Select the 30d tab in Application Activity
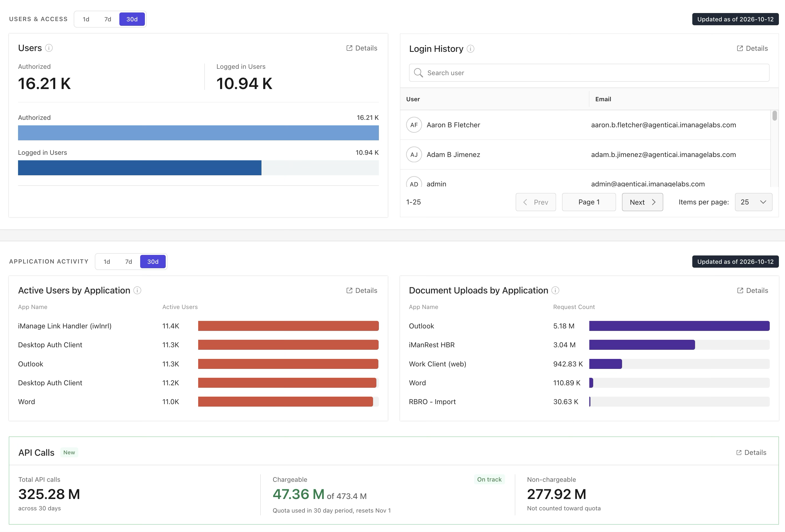785x532 pixels. pyautogui.click(x=153, y=262)
